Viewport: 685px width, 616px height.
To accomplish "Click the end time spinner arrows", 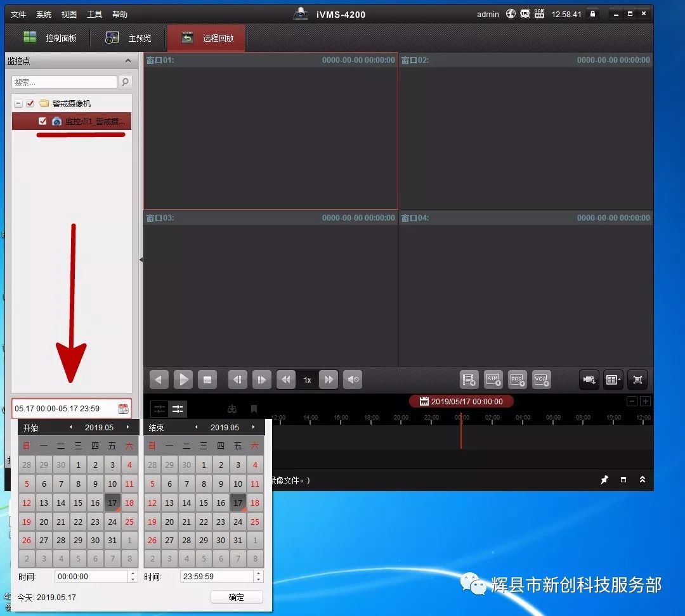I will 259,576.
